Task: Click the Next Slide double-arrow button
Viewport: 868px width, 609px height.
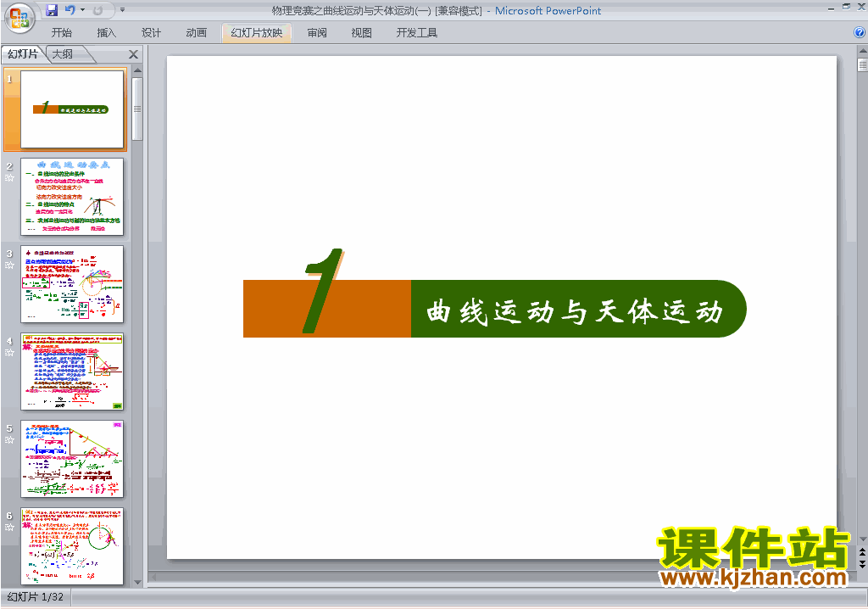Action: (x=862, y=564)
